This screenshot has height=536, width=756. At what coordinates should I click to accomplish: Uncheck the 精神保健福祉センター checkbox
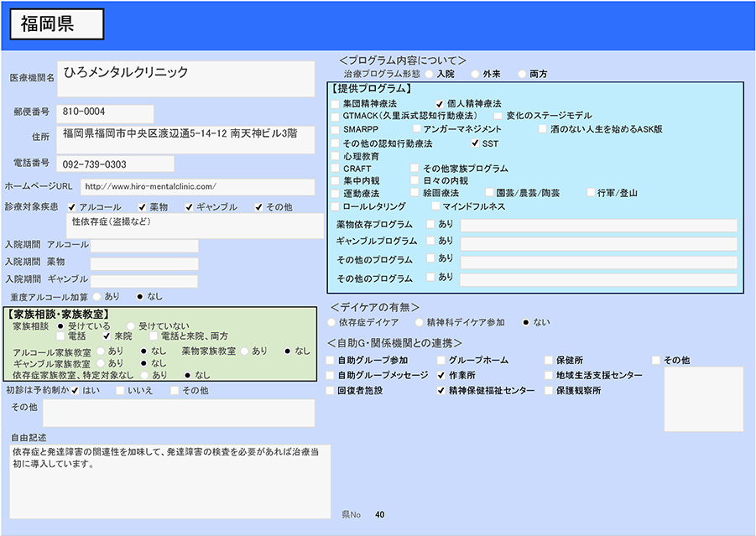441,391
